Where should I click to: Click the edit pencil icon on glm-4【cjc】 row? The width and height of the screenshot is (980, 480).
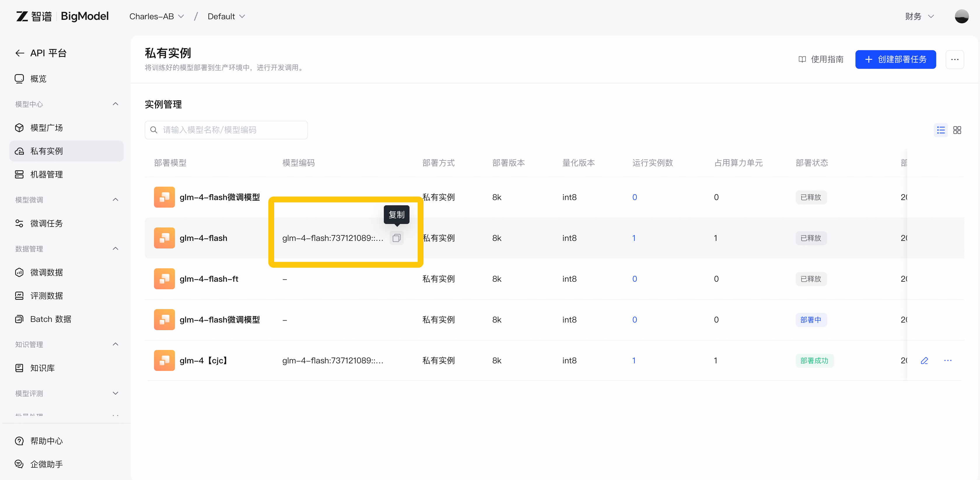(924, 360)
